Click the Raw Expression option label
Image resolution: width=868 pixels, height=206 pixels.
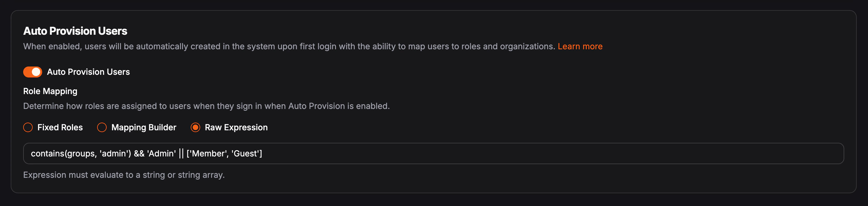[236, 128]
